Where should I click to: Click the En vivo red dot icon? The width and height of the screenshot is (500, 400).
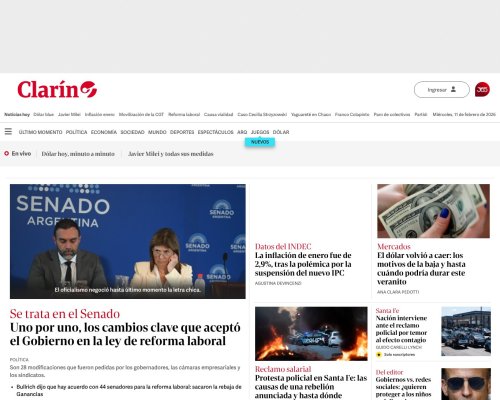pyautogui.click(x=6, y=153)
